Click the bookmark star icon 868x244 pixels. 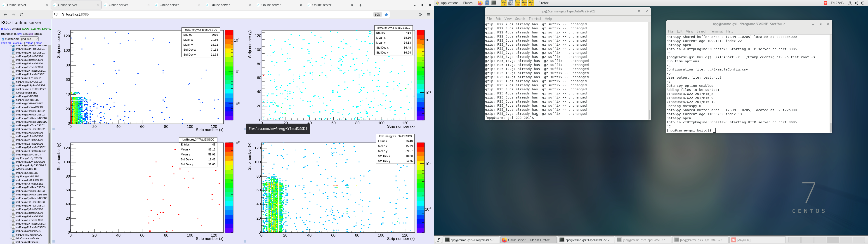pyautogui.click(x=387, y=14)
